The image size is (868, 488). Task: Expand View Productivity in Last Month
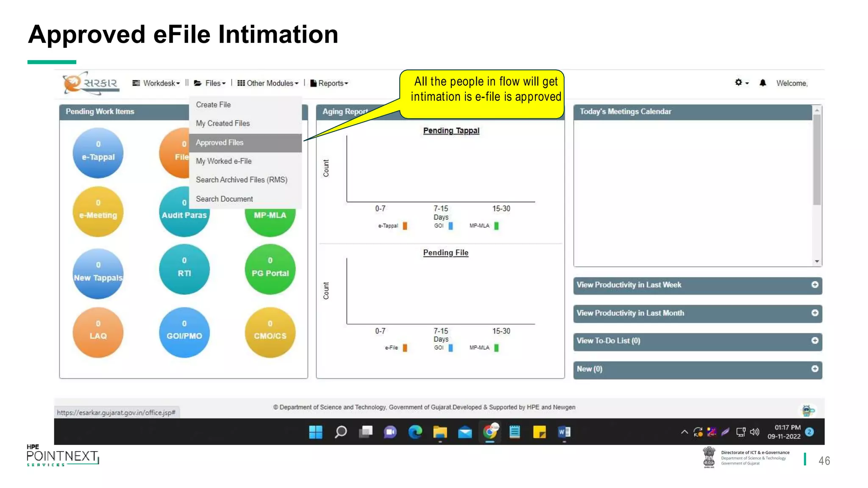tap(814, 313)
